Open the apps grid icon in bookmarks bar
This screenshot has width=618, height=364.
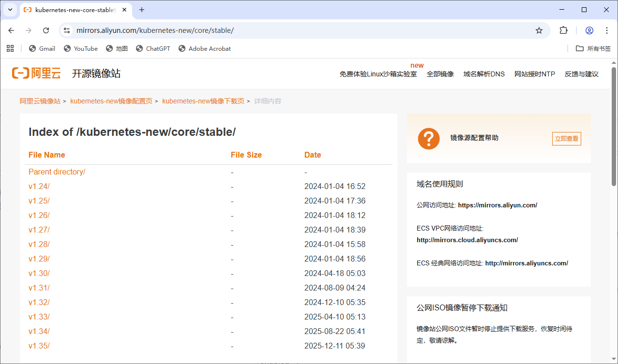pos(10,48)
